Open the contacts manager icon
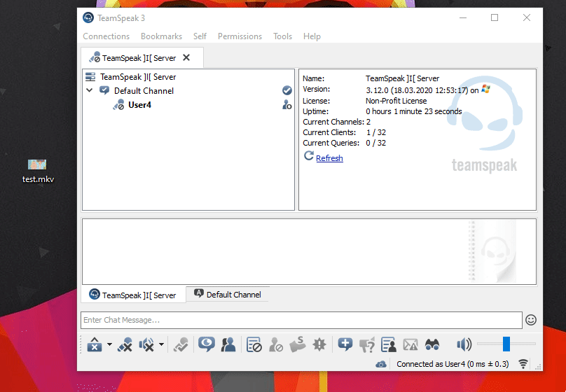 point(228,345)
